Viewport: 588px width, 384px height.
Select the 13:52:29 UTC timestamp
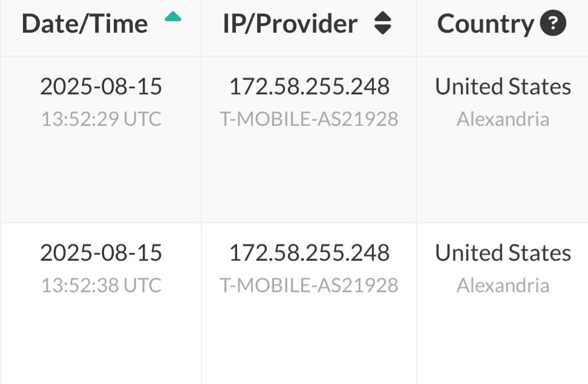101,119
